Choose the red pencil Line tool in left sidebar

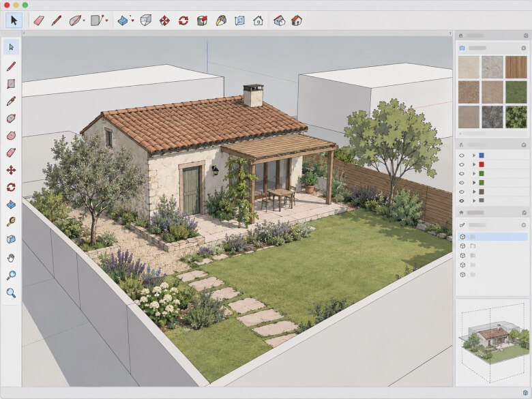coord(11,66)
